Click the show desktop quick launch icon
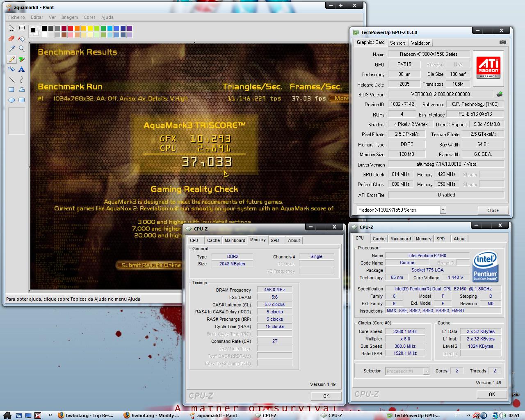Image resolution: width=525 pixels, height=420 pixels. click(x=27, y=415)
